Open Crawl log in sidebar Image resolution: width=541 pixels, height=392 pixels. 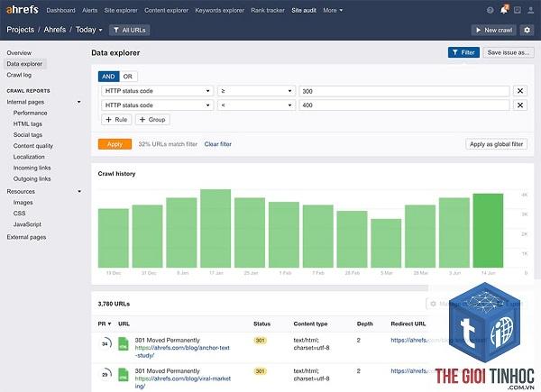click(x=19, y=75)
